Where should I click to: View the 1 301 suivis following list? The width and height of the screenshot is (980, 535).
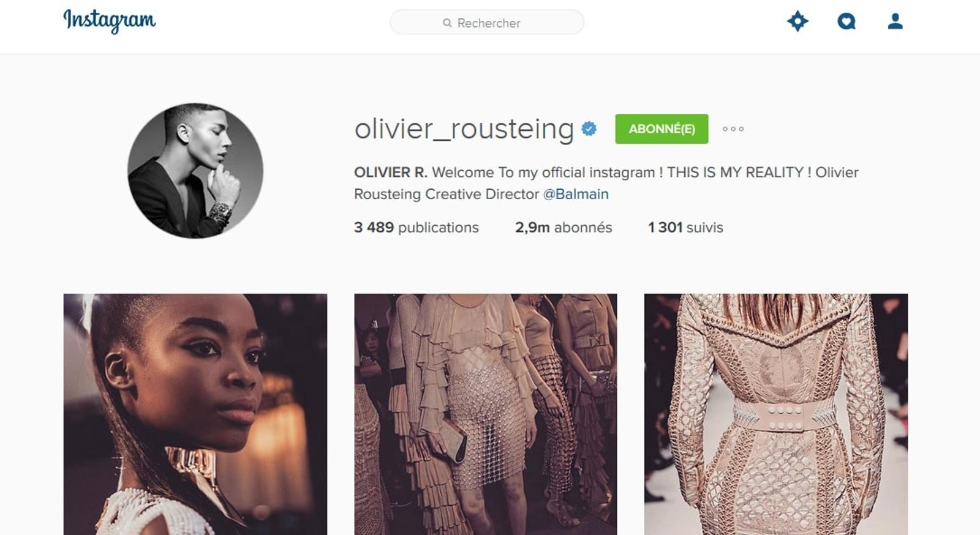[x=685, y=227]
